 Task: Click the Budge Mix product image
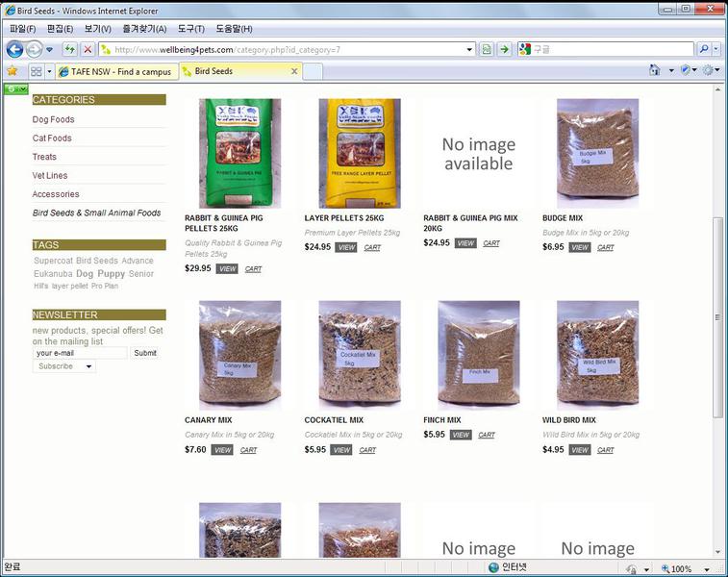[597, 153]
